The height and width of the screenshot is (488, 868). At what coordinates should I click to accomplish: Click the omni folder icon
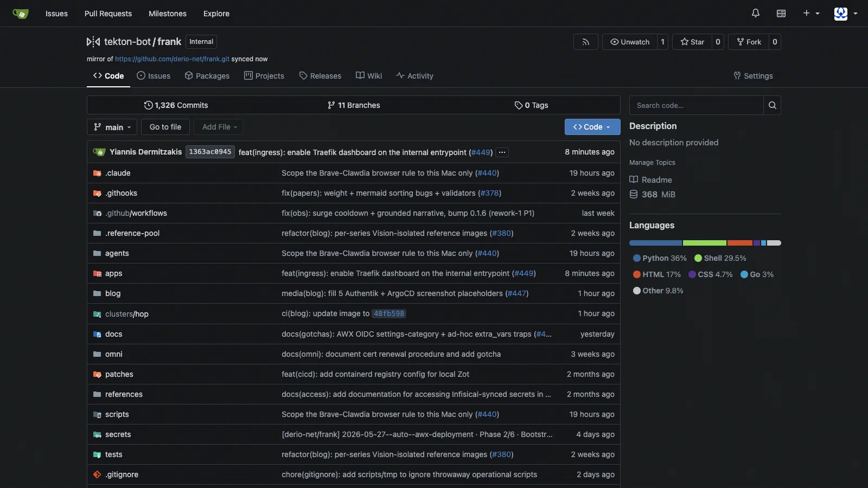click(97, 354)
